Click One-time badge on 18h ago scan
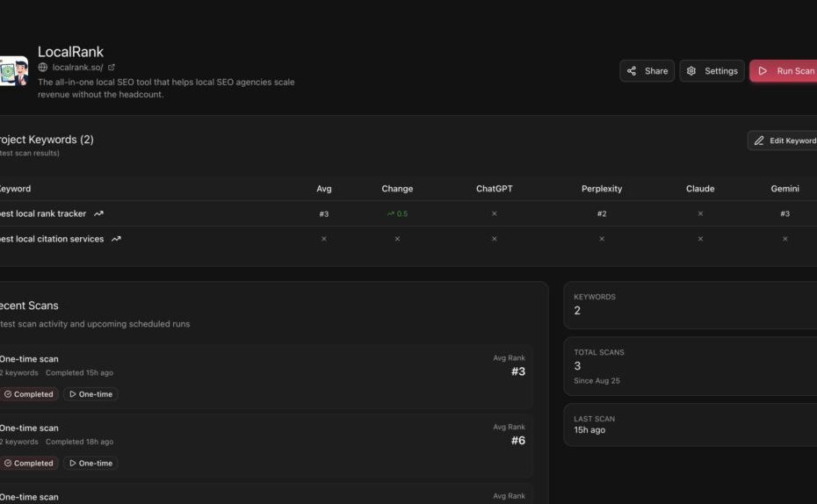This screenshot has width=817, height=504. click(x=90, y=463)
